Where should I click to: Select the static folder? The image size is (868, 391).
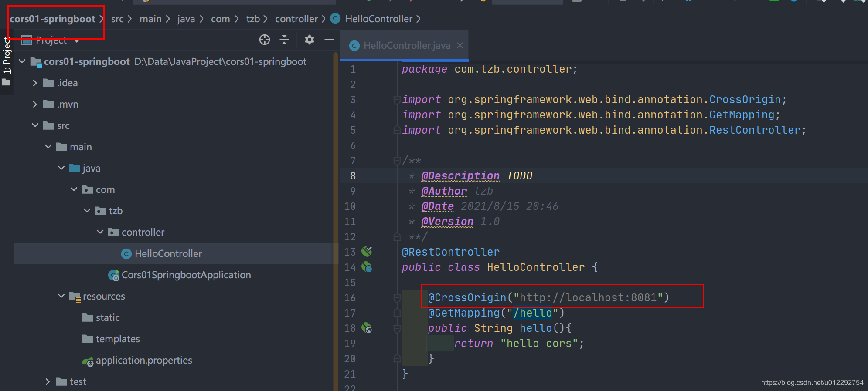coord(101,317)
